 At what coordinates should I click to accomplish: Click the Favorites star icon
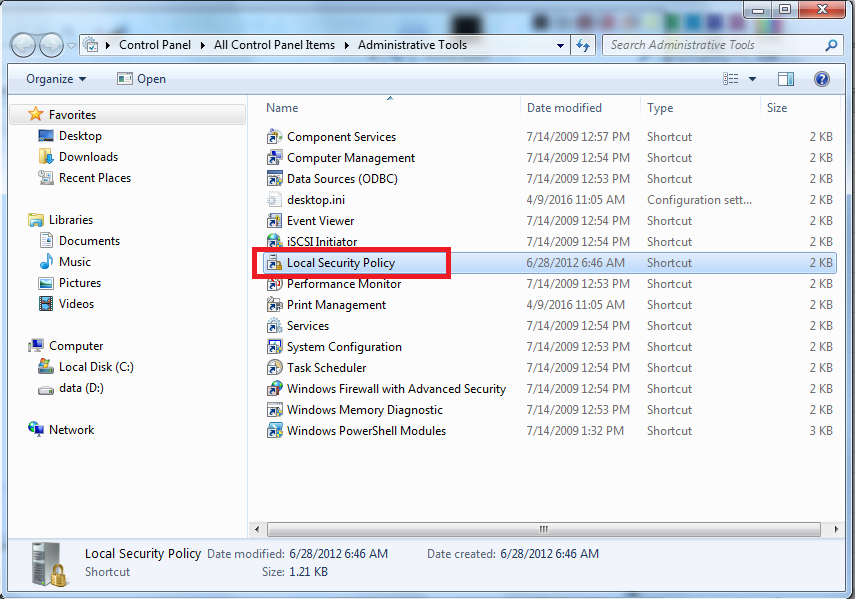click(x=35, y=114)
